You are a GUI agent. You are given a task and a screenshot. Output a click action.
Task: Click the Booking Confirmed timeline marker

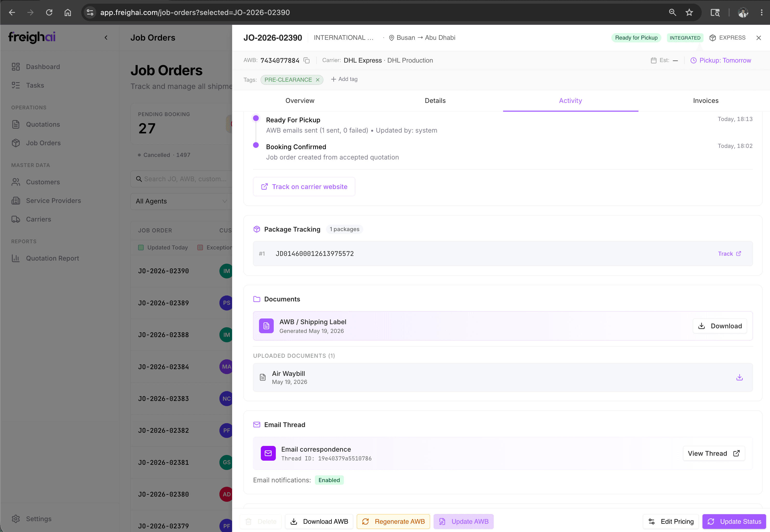click(256, 145)
